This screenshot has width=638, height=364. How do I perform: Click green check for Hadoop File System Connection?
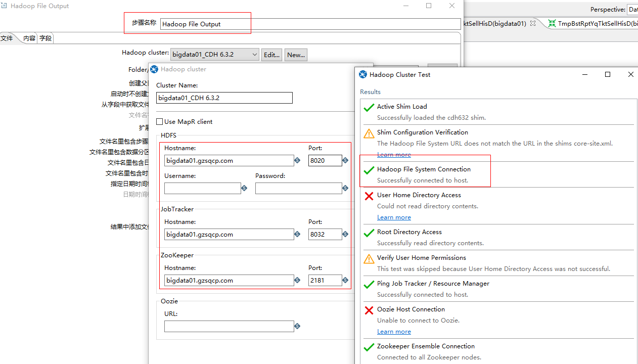pyautogui.click(x=369, y=170)
